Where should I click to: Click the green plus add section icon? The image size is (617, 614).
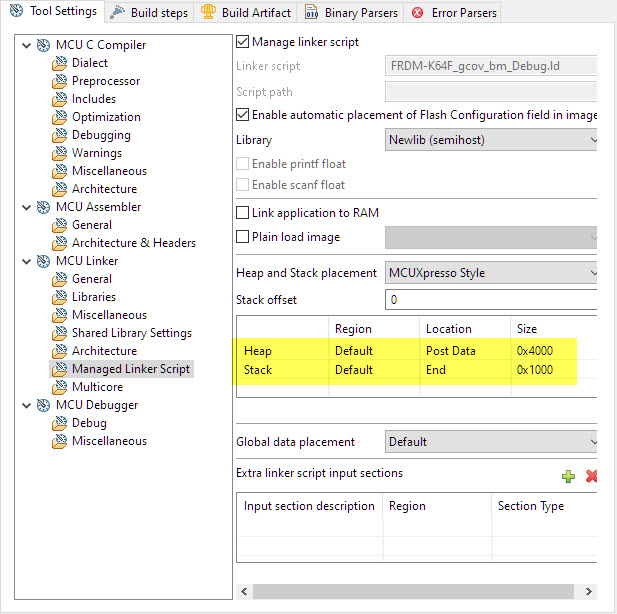click(568, 476)
